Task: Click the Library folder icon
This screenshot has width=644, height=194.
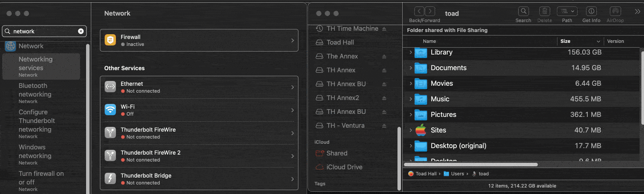Action: 421,52
